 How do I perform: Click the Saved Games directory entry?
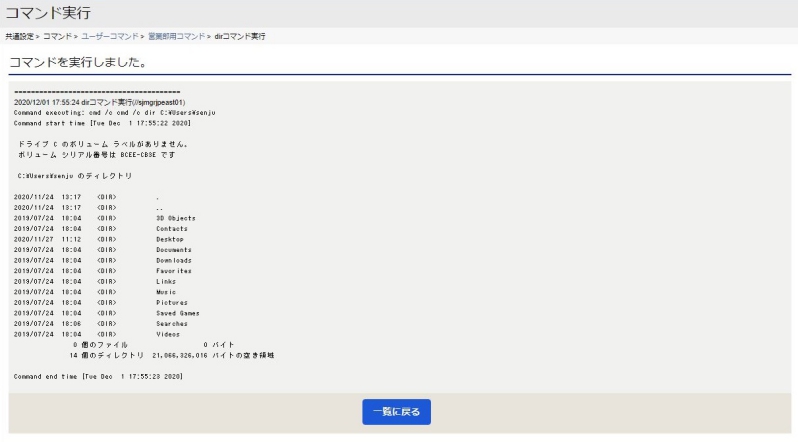178,313
